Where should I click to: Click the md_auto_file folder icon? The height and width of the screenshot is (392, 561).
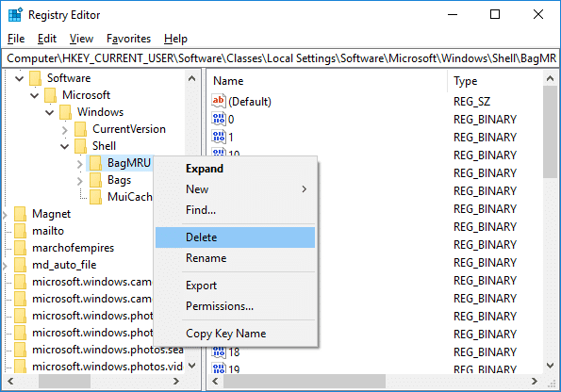20,265
